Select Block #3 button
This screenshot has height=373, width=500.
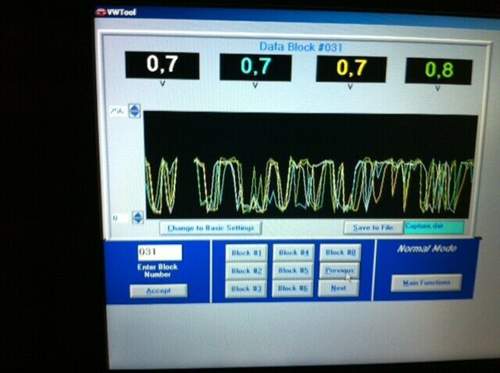pos(246,289)
